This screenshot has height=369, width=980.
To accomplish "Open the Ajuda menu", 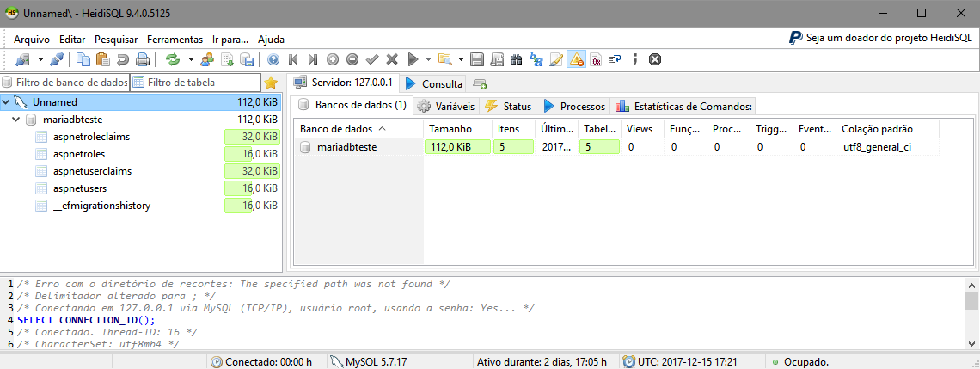I will pos(272,40).
